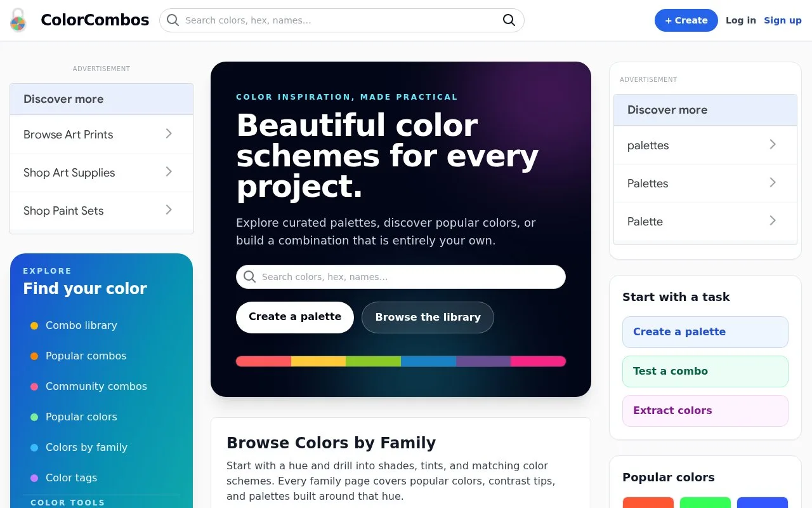Screen dimensions: 812x508
Task: Click the pink dot beside Community combos
Action: tap(34, 387)
